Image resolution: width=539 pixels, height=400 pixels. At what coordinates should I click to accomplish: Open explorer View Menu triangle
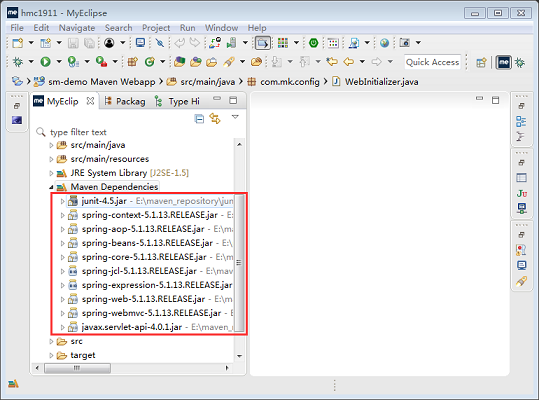[235, 117]
